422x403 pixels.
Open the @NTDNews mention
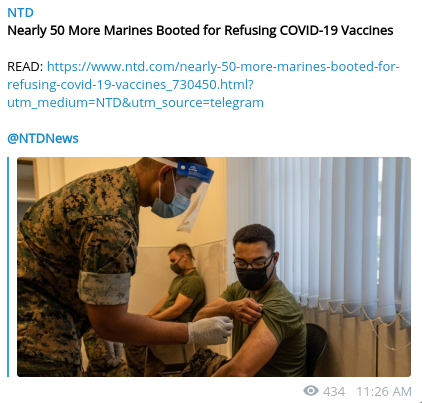(43, 138)
